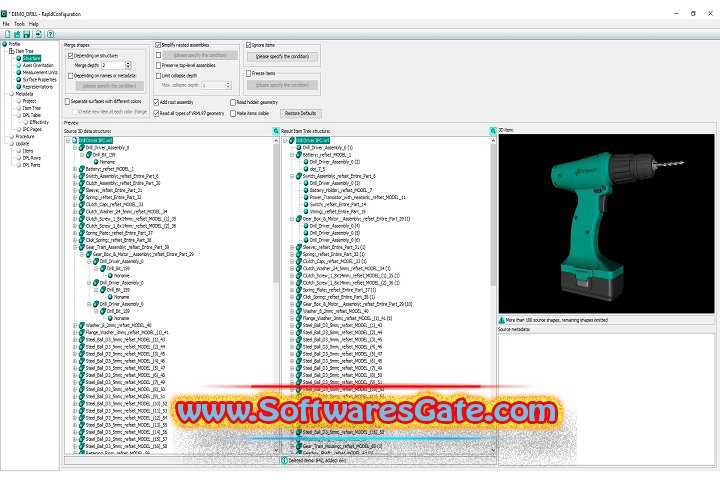Screen dimensions: 720x480
Task: Click the Import toolbar icon beside Save
Action: point(39,34)
